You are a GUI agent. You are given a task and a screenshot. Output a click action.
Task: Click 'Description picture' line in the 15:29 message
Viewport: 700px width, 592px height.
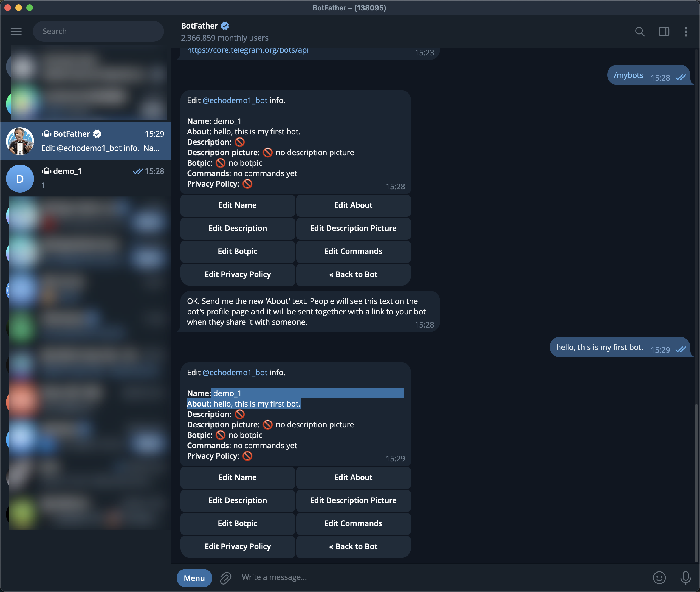point(270,425)
